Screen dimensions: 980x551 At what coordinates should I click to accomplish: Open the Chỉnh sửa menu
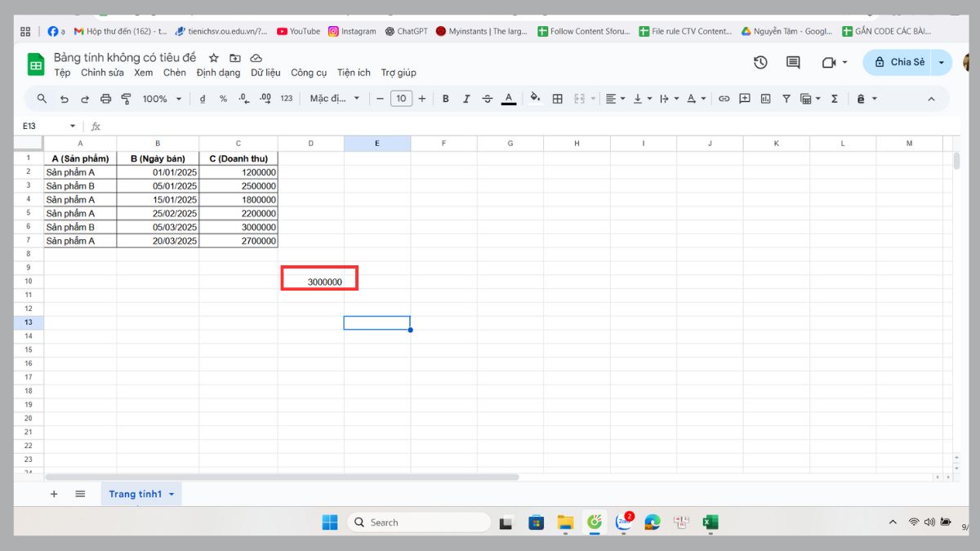[x=102, y=73]
